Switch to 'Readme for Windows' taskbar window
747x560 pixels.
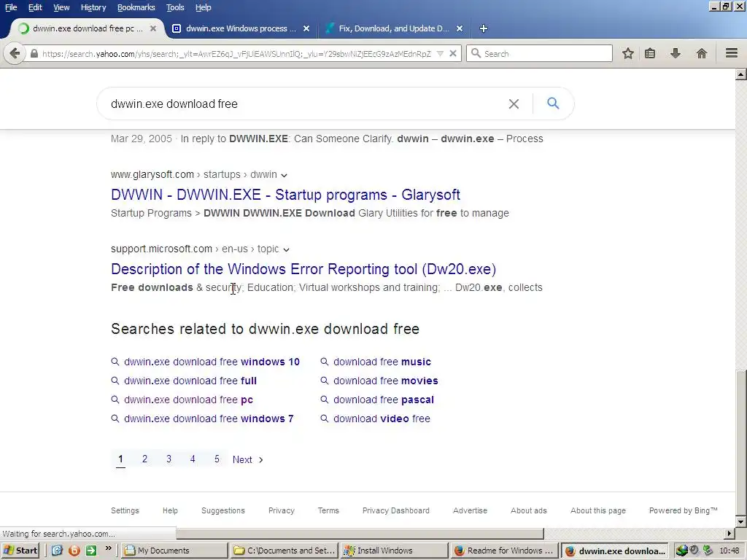pos(504,551)
